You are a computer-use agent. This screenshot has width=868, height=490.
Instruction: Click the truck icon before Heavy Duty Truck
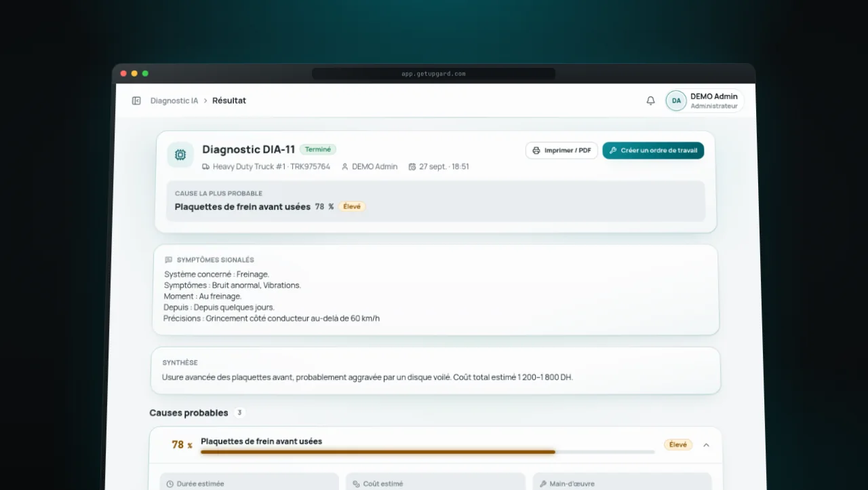(205, 166)
